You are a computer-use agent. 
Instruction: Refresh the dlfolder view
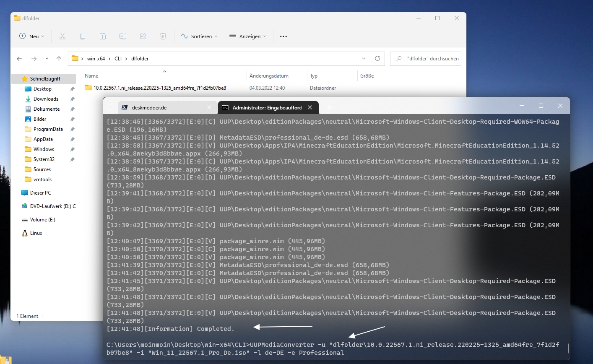pyautogui.click(x=377, y=59)
